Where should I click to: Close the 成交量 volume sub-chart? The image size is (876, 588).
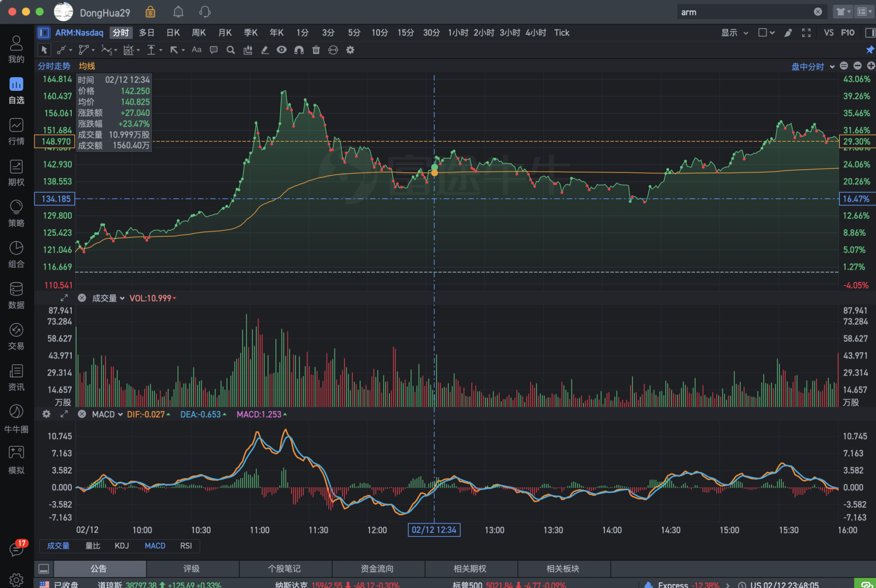pos(82,298)
